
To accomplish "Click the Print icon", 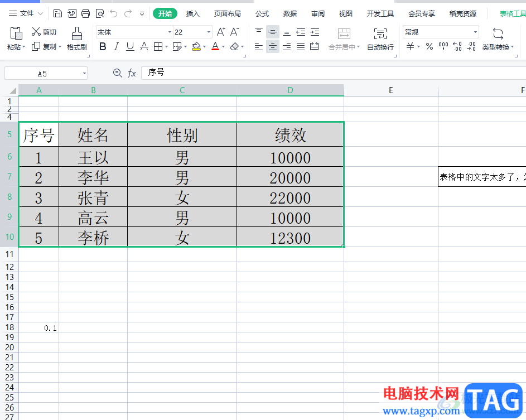I will [86, 13].
